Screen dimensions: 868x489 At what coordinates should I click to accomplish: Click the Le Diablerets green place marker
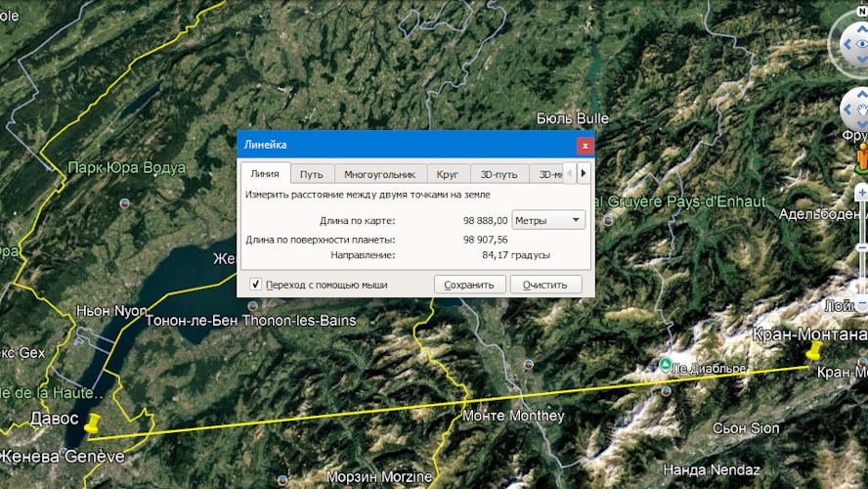pos(665,365)
